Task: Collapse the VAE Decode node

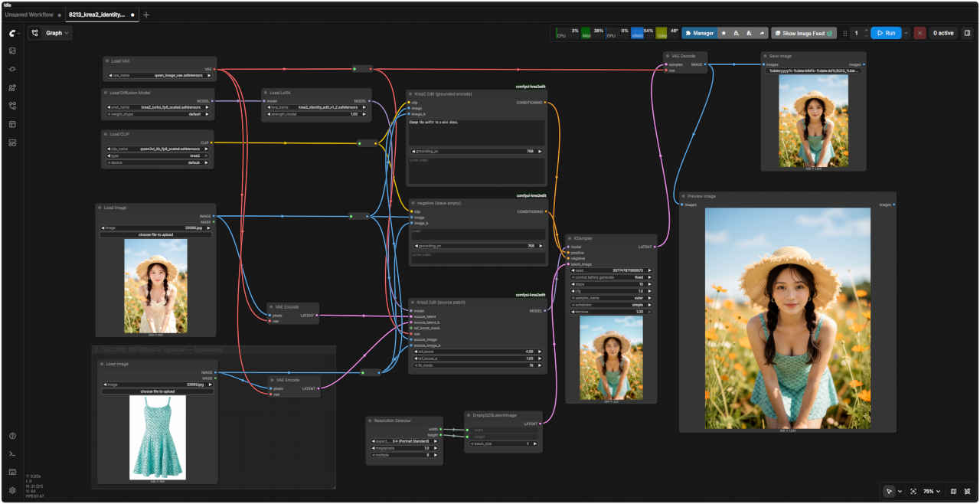Action: click(668, 56)
